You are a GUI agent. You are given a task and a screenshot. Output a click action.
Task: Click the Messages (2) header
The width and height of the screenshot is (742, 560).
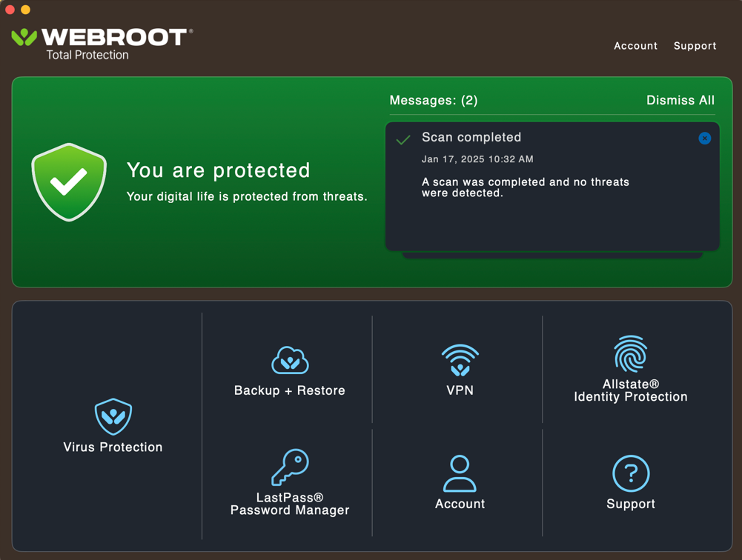pos(433,100)
